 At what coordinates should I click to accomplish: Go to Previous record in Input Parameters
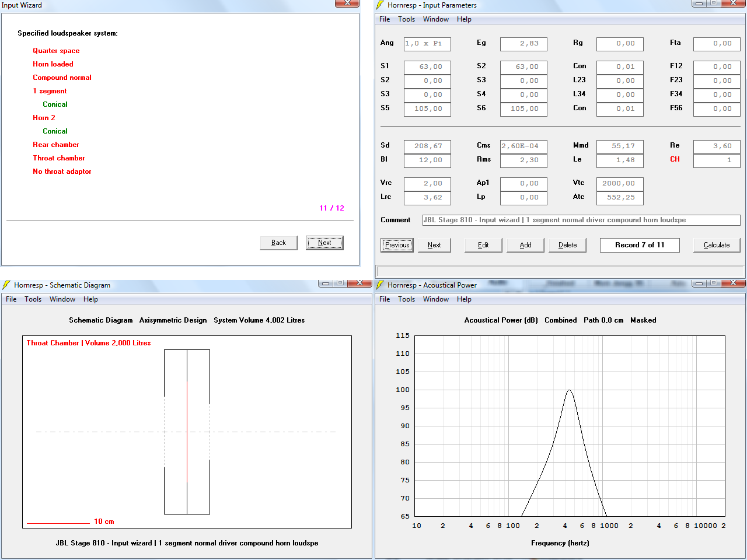click(x=397, y=245)
